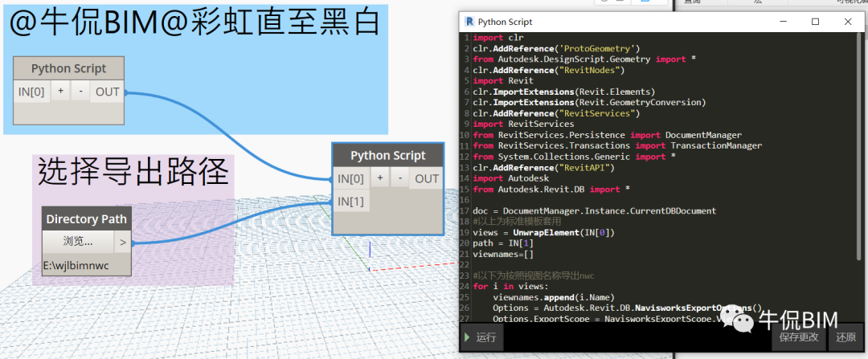Click the 'views = UnwrapElement(IN[0])' line
Viewport: 868px width, 359px height.
coord(543,232)
